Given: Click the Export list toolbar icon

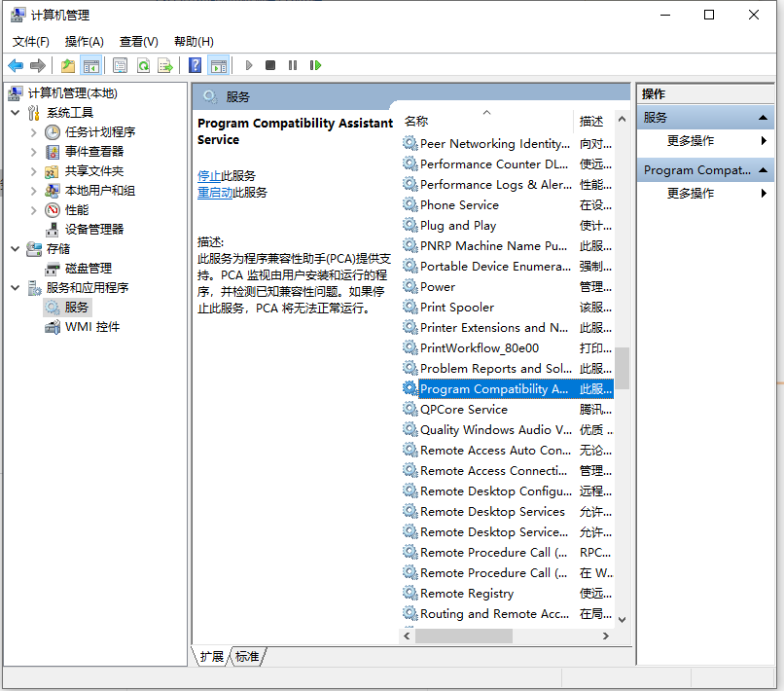Looking at the screenshot, I should 166,65.
